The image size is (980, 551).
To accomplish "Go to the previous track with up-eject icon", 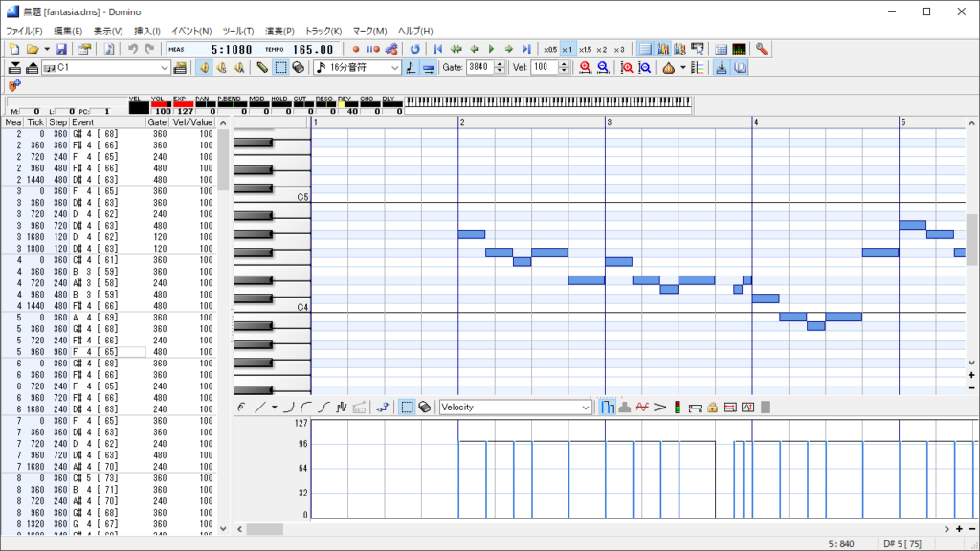I will point(32,68).
